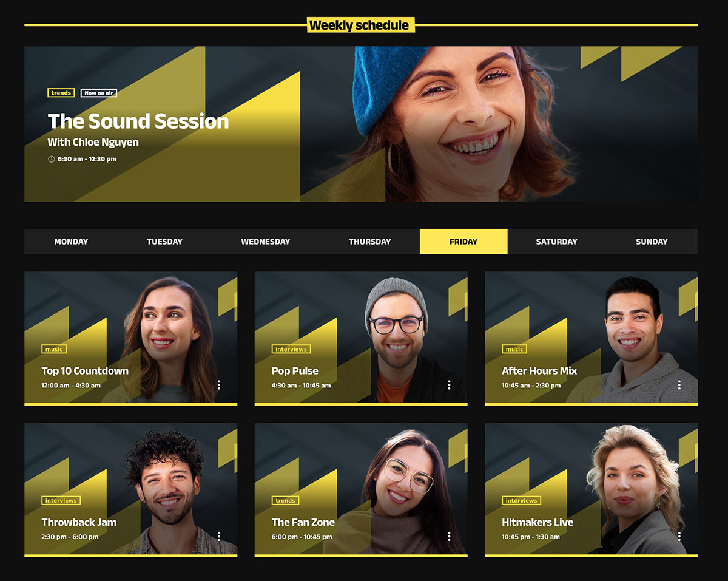Open three-dot menu on After Hours Mix card
The image size is (728, 581).
pos(679,385)
